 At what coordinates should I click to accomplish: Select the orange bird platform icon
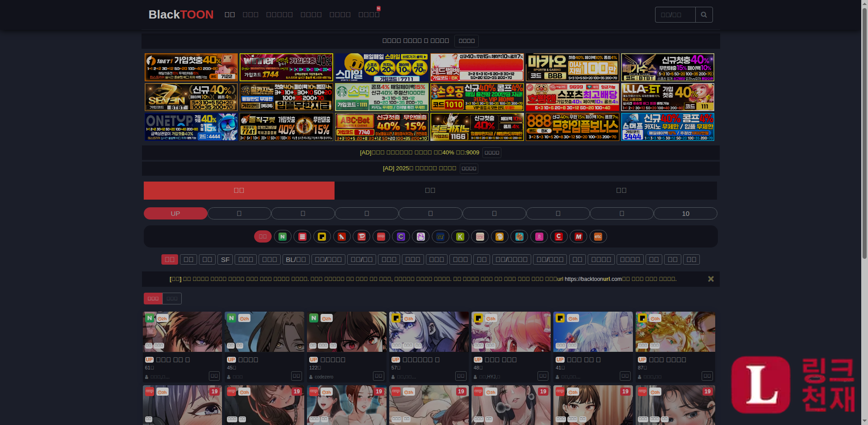500,237
